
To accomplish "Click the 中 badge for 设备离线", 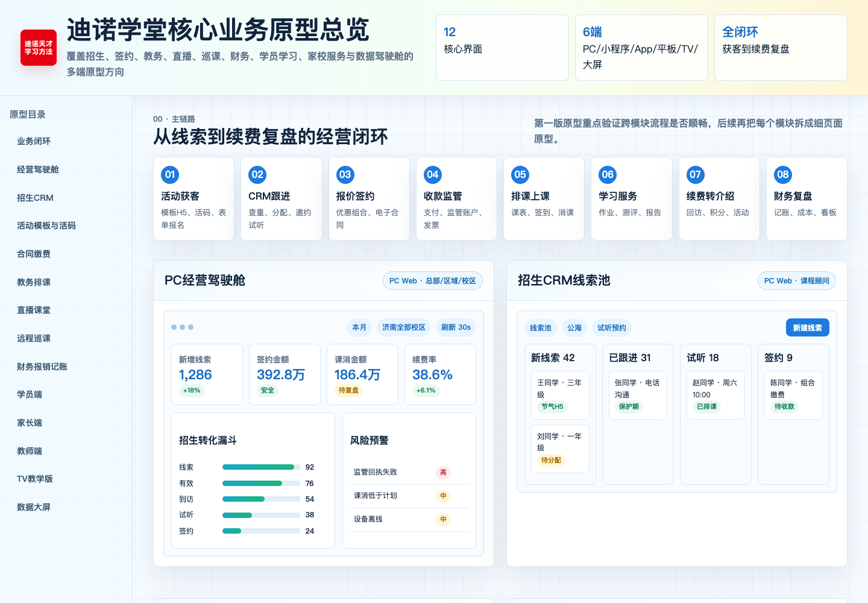I will (443, 520).
